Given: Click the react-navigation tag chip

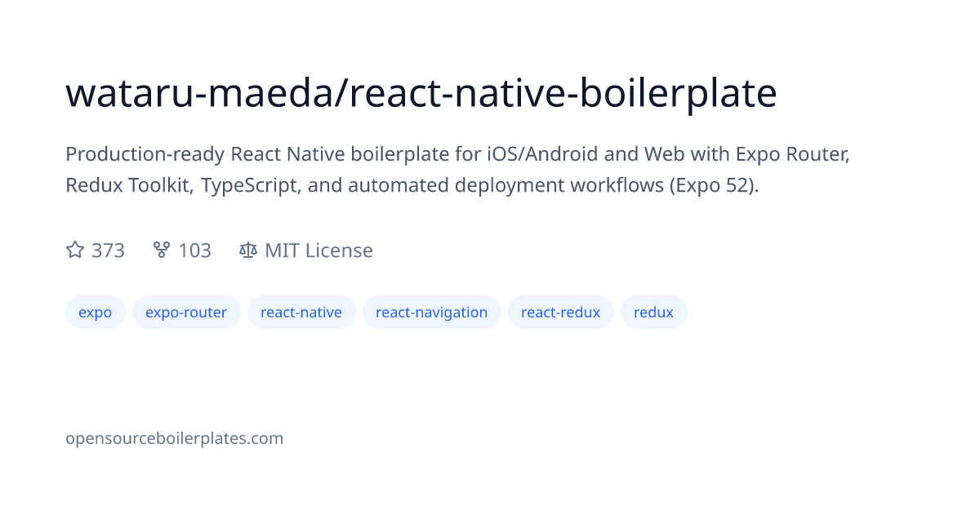Looking at the screenshot, I should (x=431, y=312).
